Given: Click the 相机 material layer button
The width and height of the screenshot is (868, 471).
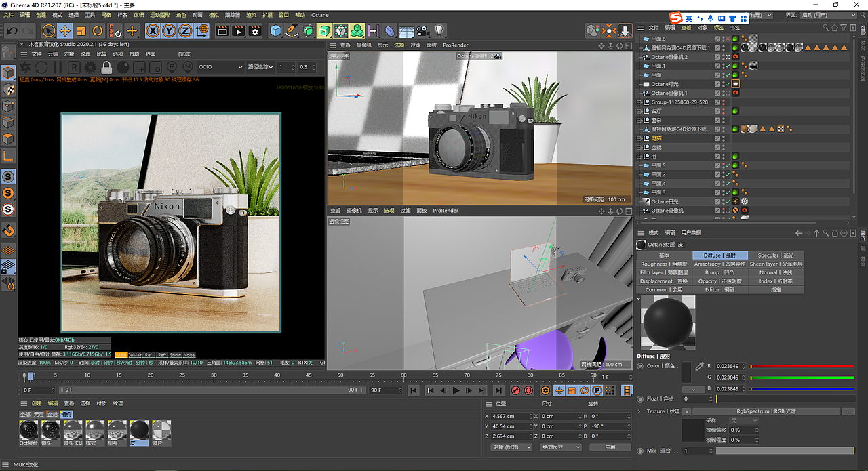Looking at the screenshot, I should [x=66, y=414].
